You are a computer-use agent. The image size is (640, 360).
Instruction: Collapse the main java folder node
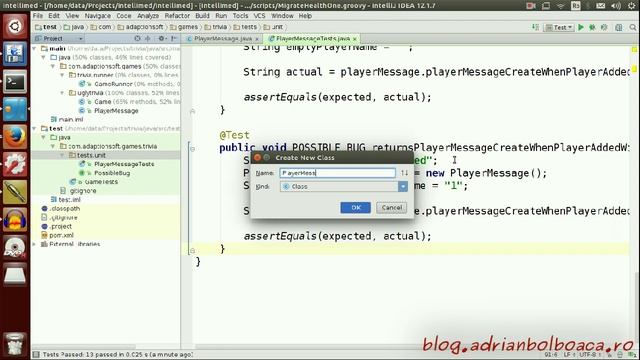pos(44,58)
